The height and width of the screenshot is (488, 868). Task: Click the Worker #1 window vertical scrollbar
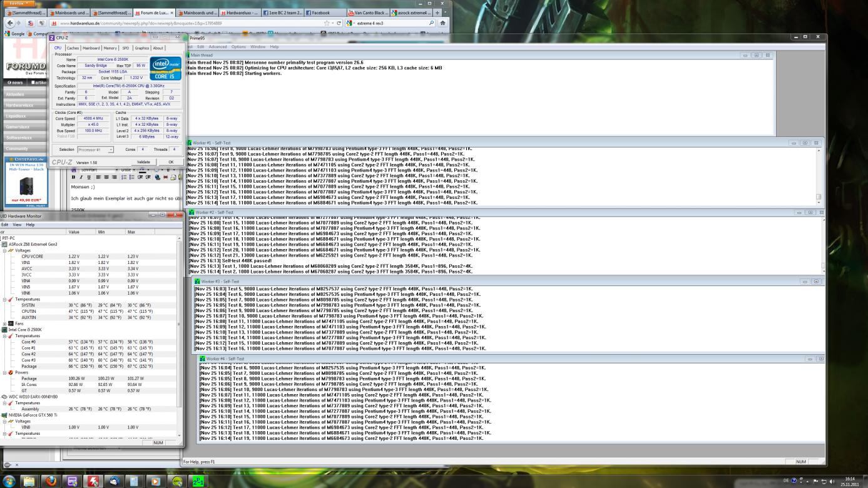pos(819,176)
